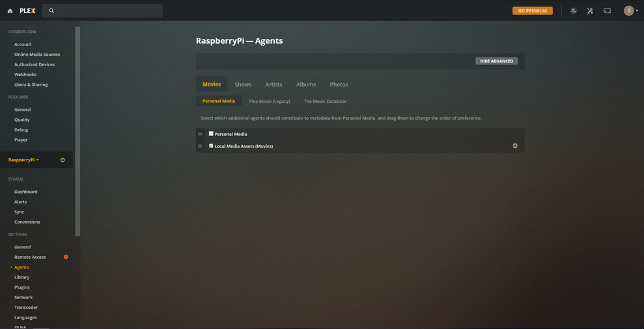Switch to the Photos tab

339,85
